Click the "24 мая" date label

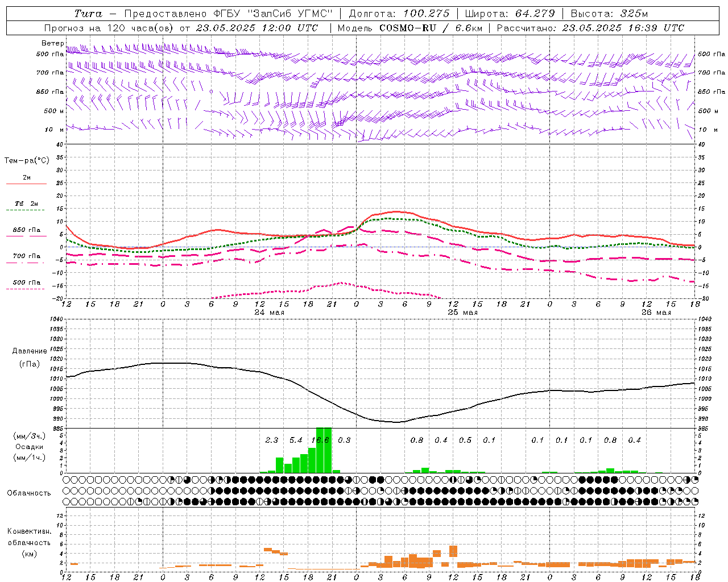[270, 312]
